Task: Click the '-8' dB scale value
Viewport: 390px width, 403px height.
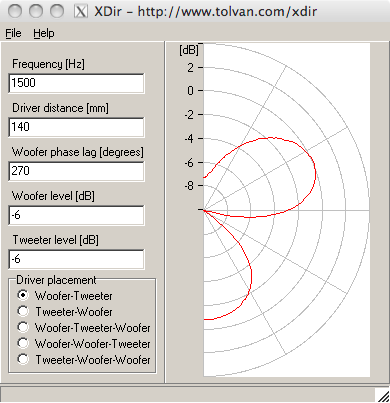Action: point(189,185)
